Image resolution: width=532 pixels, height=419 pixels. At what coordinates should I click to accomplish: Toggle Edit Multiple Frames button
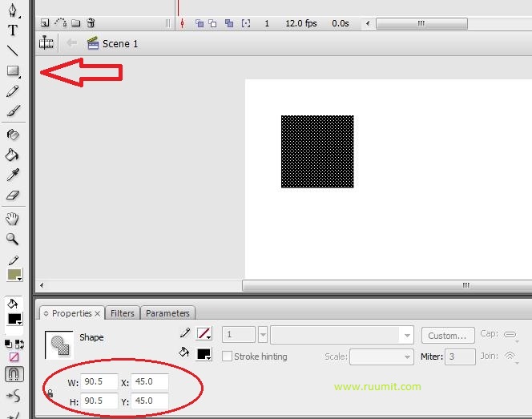point(229,23)
